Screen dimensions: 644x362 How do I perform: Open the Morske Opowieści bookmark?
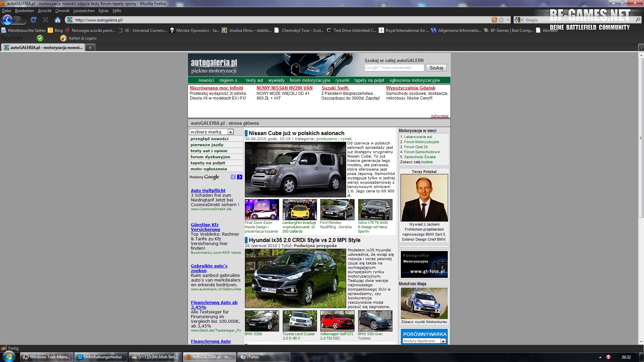click(195, 30)
